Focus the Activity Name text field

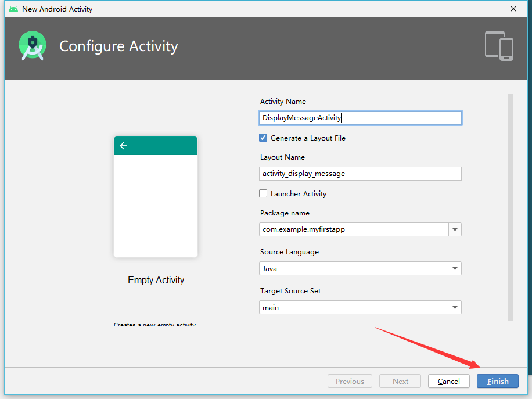point(360,118)
